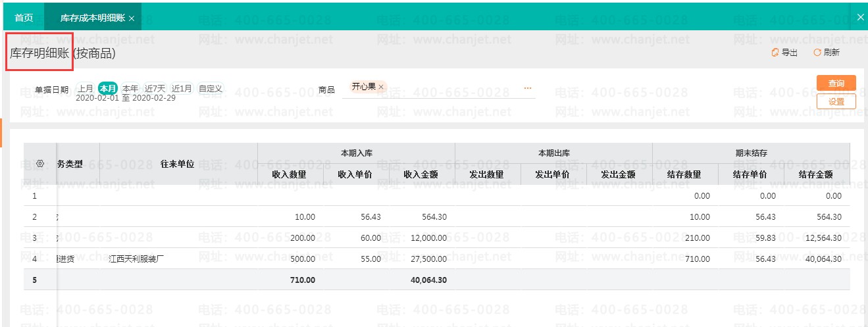
Task: Click the 本期入库 group header
Action: pos(356,153)
